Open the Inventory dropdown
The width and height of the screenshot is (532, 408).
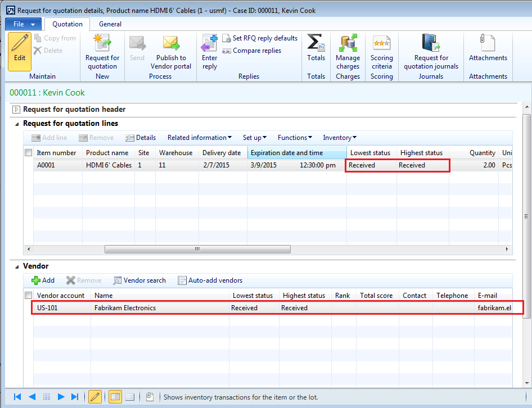(339, 137)
